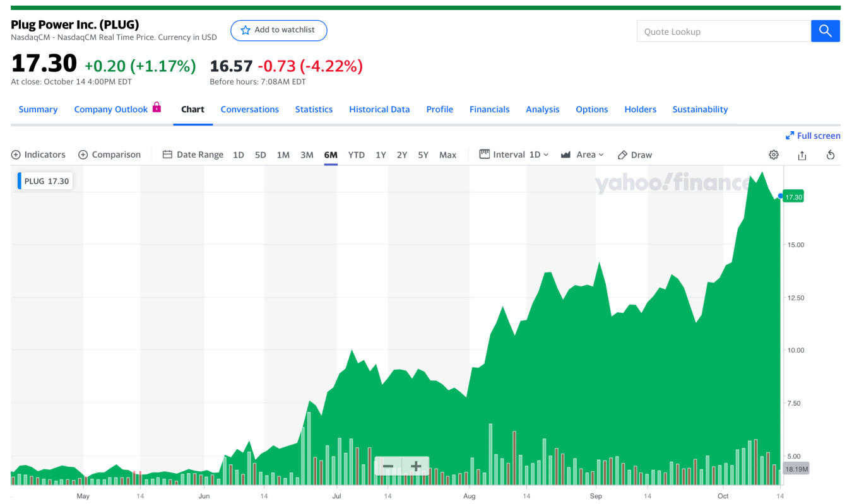Set chart range to Max
Image resolution: width=852 pixels, height=504 pixels.
447,155
